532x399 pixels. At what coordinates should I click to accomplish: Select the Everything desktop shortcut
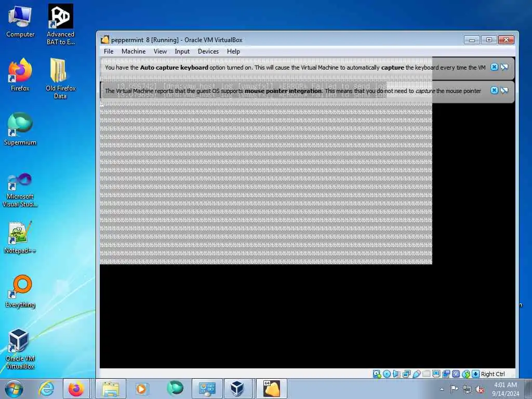coord(20,291)
